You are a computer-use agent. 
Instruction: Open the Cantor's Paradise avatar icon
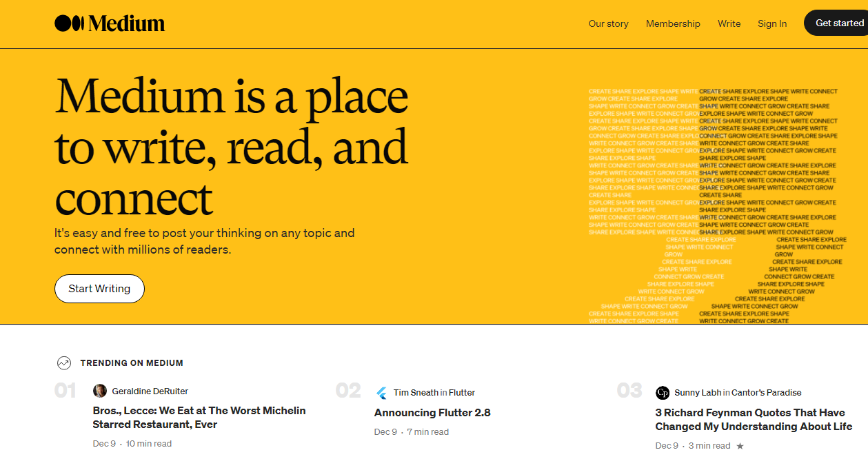tap(663, 393)
